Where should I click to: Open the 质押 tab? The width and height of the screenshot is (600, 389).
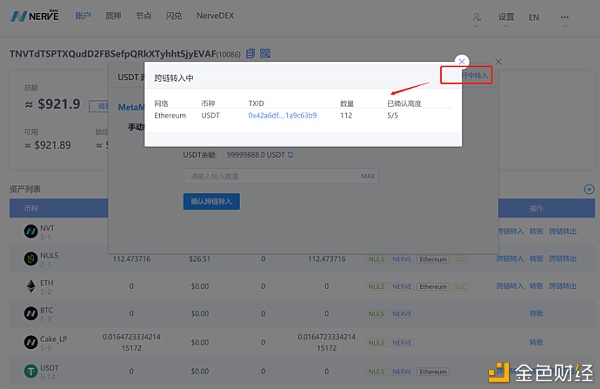113,16
